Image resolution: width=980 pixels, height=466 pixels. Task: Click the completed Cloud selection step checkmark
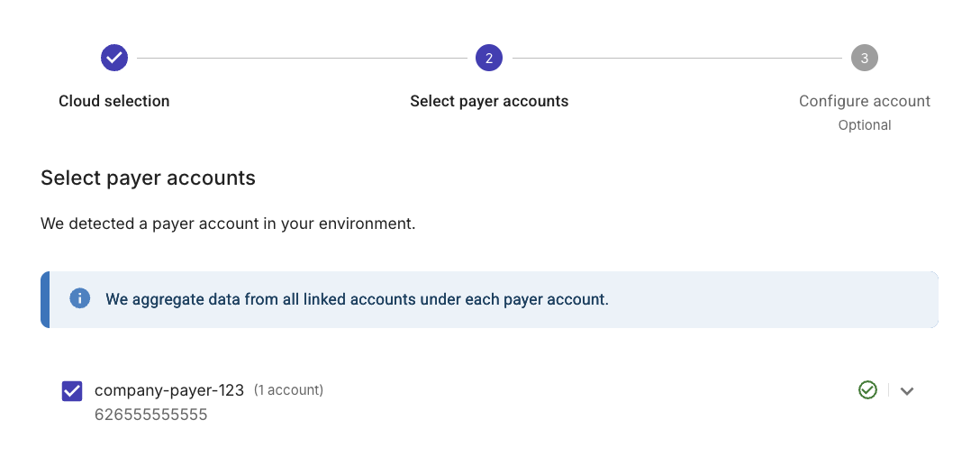(x=114, y=59)
